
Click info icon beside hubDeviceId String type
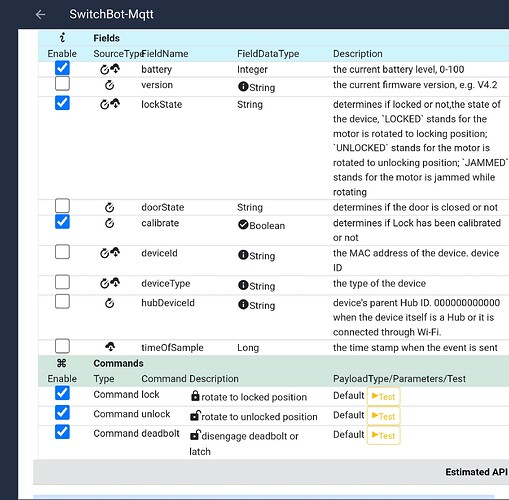pyautogui.click(x=243, y=304)
